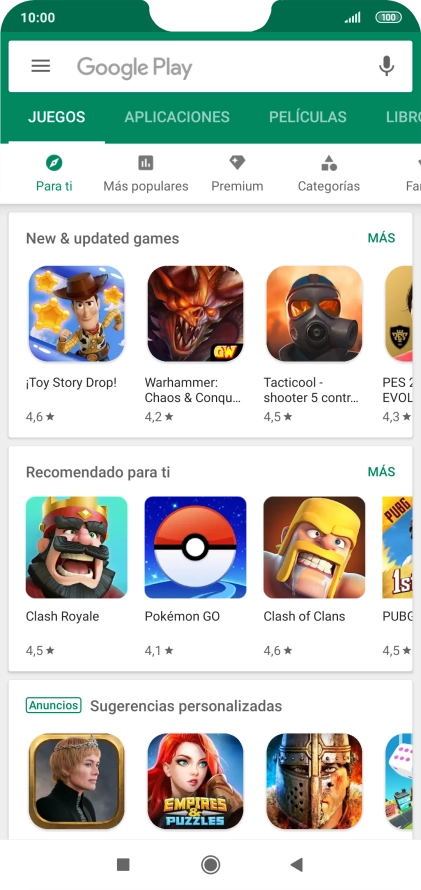Open the Empires & Puzzles ad icon
The width and height of the screenshot is (421, 890).
point(195,781)
